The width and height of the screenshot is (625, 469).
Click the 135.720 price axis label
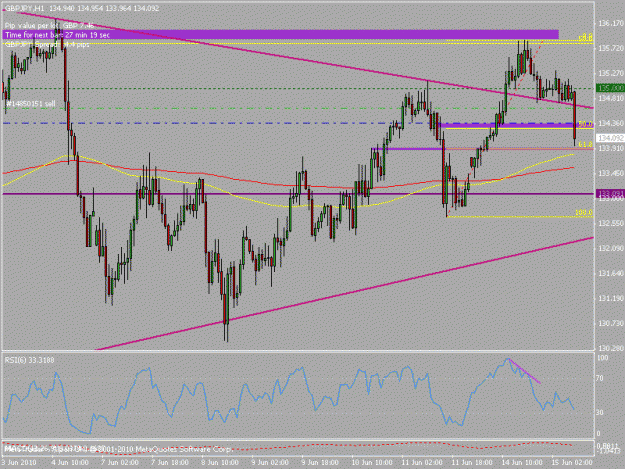pos(610,48)
